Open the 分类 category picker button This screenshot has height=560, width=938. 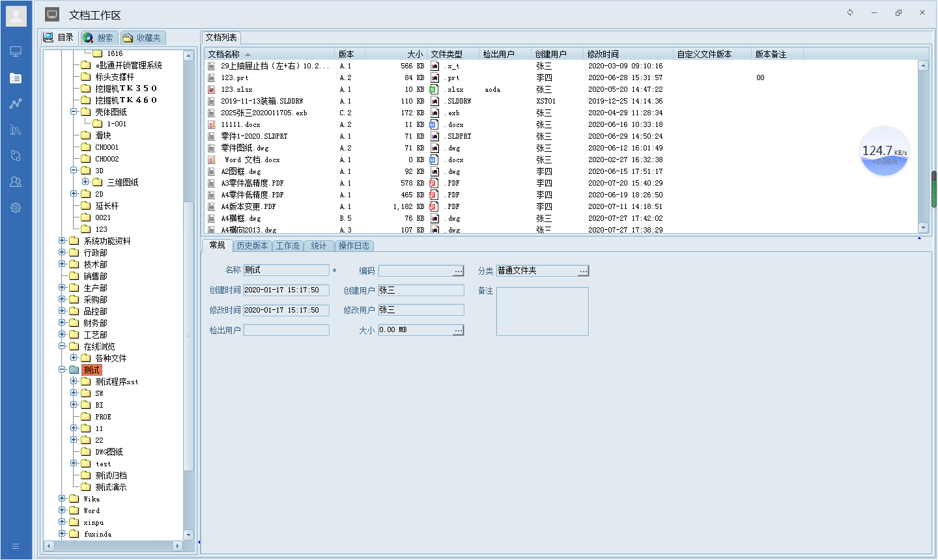coord(584,270)
